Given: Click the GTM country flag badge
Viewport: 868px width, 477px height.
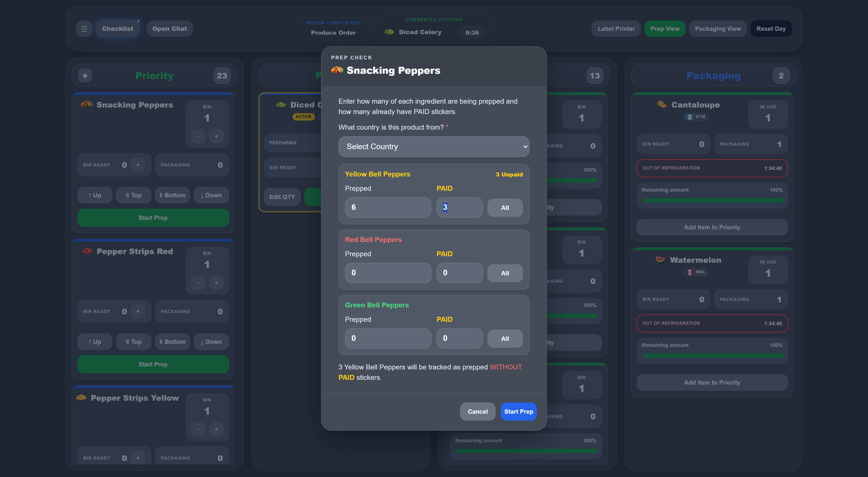Looking at the screenshot, I should tap(696, 117).
